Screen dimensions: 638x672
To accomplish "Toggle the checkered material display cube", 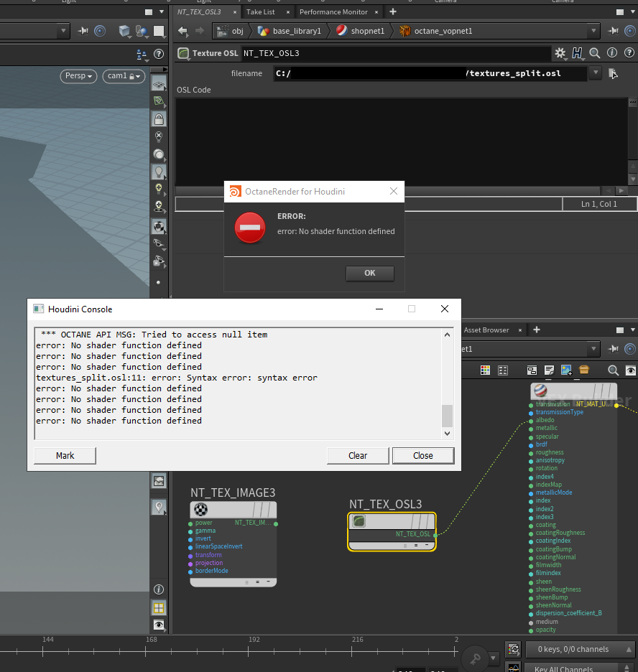I will click(159, 226).
